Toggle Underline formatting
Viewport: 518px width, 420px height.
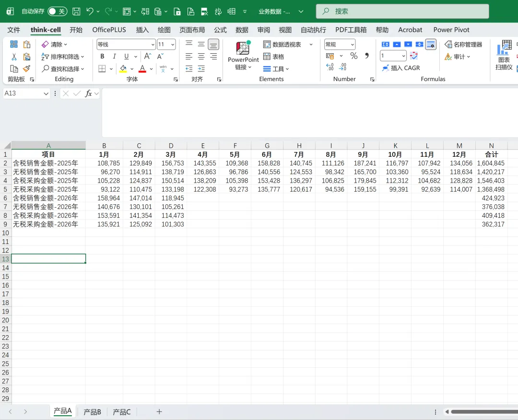(x=127, y=57)
